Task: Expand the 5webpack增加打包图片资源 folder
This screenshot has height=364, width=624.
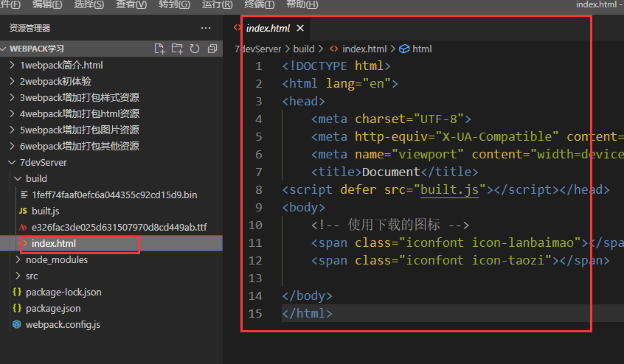Action: click(x=12, y=130)
